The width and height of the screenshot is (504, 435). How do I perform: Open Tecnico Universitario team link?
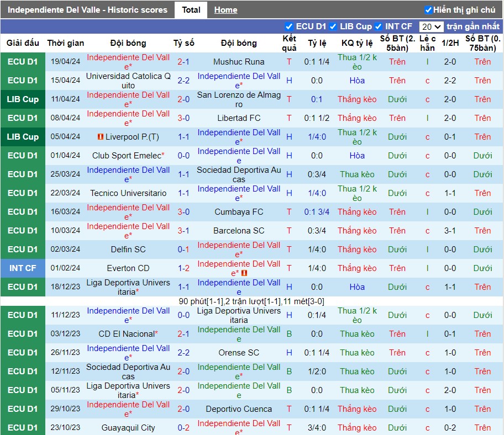pyautogui.click(x=128, y=193)
